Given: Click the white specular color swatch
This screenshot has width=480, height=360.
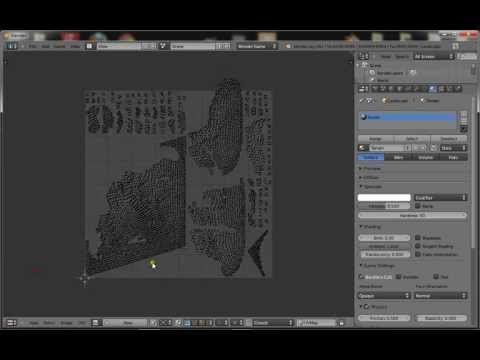Looking at the screenshot, I should point(384,198).
